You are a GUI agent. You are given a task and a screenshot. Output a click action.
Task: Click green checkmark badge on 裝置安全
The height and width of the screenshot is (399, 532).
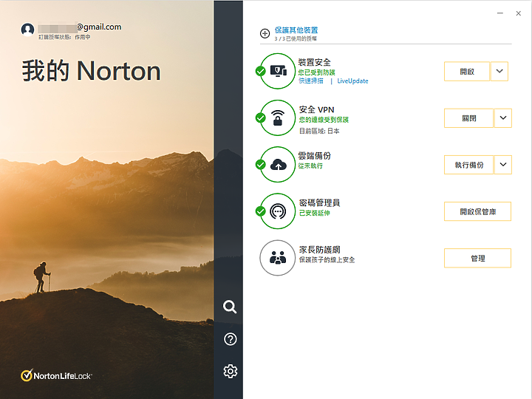[261, 71]
